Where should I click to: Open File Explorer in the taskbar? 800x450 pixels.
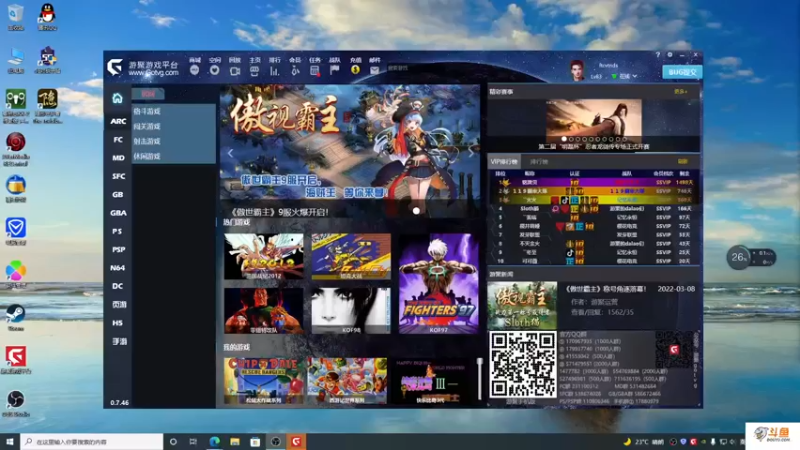pyautogui.click(x=235, y=441)
